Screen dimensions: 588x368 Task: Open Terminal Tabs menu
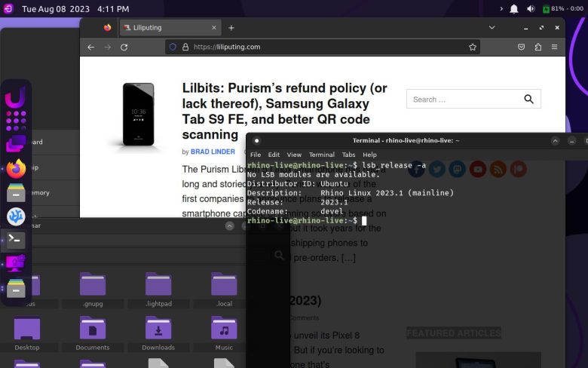[x=348, y=155]
